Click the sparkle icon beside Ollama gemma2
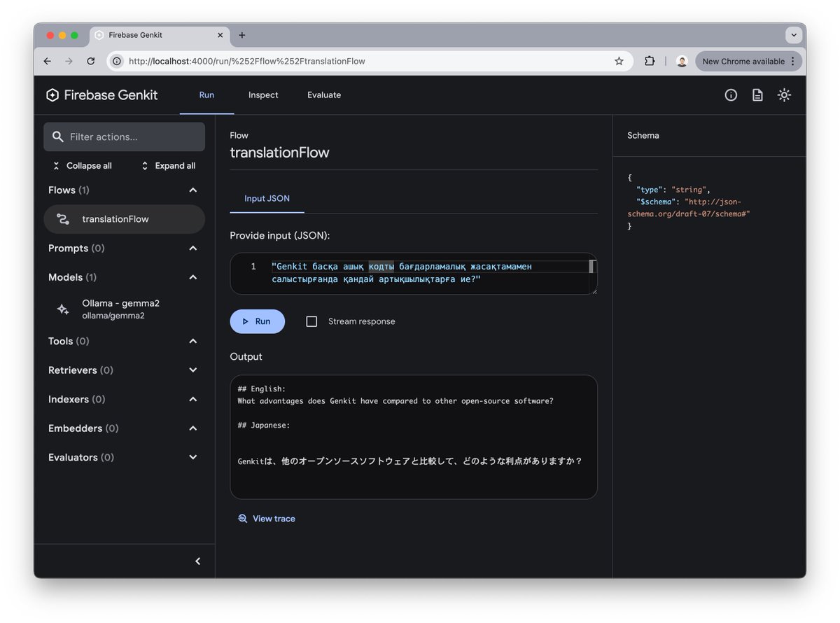 click(x=63, y=309)
